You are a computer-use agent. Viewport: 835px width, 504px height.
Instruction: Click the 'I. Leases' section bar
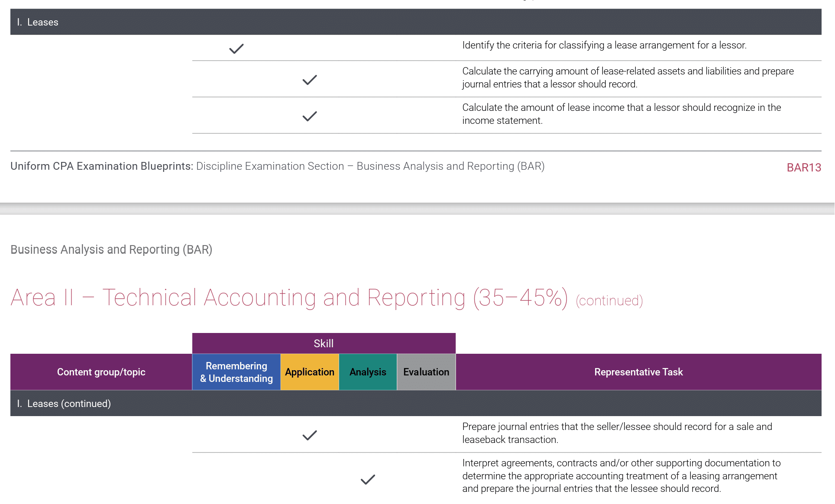pos(416,22)
